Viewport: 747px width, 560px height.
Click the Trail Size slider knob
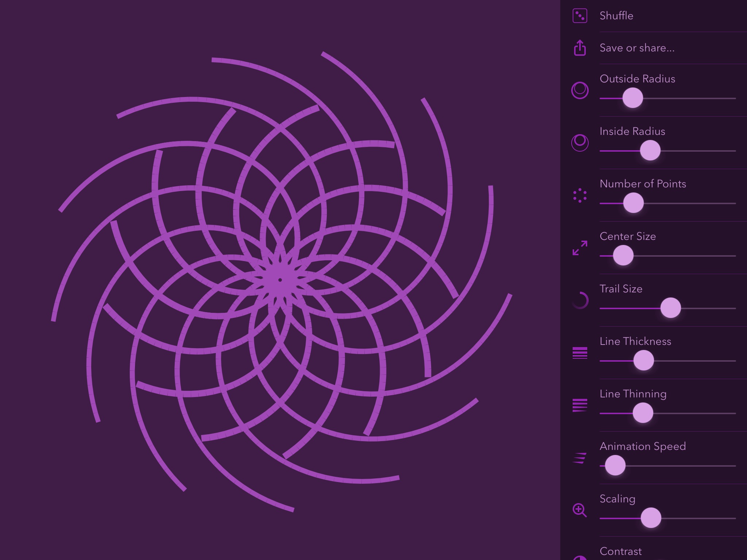pos(670,308)
